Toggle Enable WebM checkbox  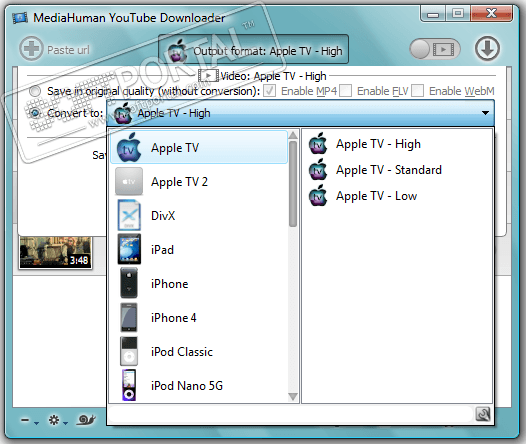[417, 91]
